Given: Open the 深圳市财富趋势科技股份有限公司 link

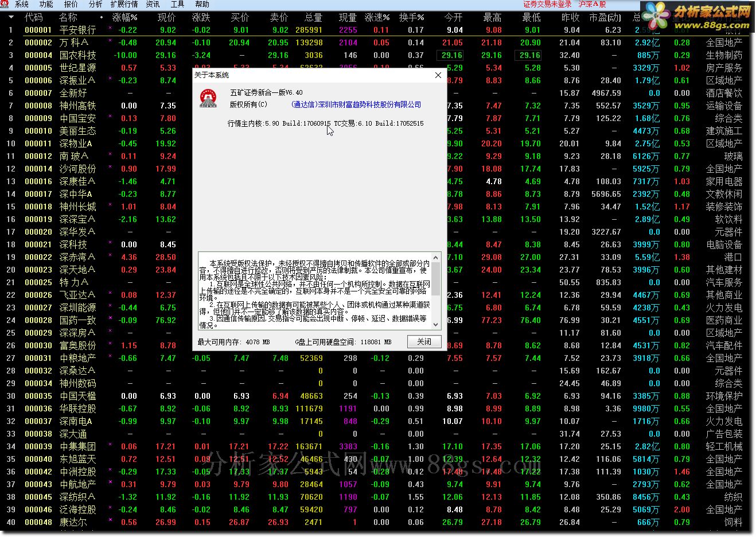Looking at the screenshot, I should click(x=356, y=104).
